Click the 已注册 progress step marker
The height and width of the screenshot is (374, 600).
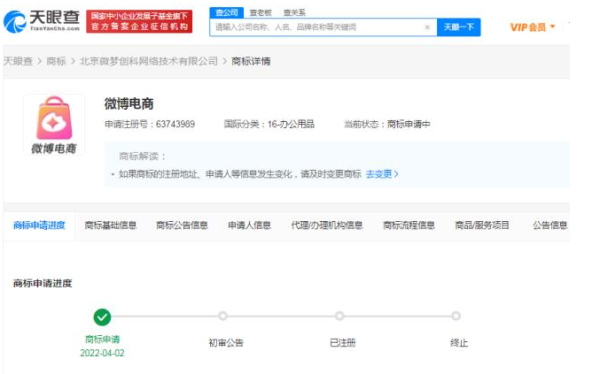(x=339, y=316)
